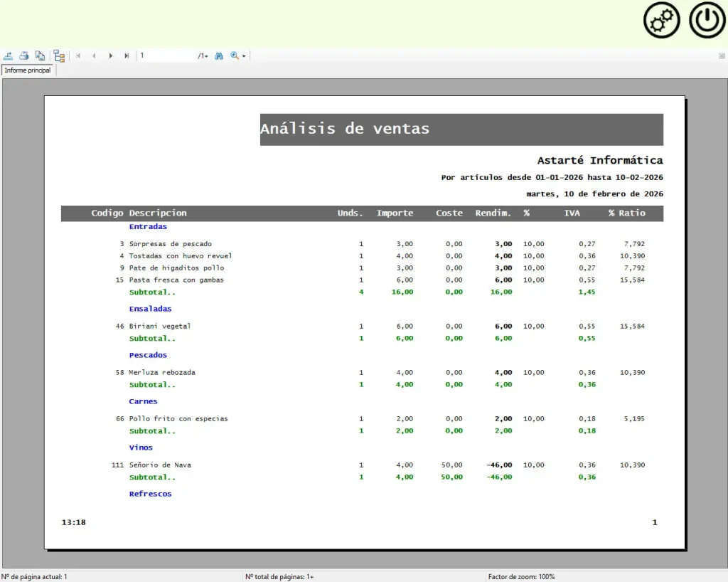Click the -46,00 value in Señorio row

coord(499,465)
